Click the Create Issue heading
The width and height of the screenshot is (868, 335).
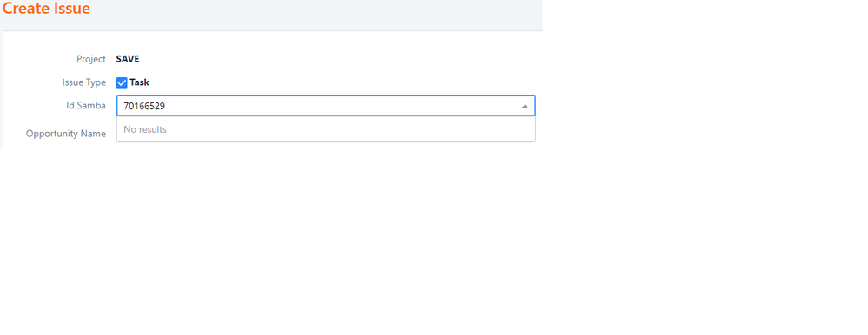pyautogui.click(x=47, y=9)
